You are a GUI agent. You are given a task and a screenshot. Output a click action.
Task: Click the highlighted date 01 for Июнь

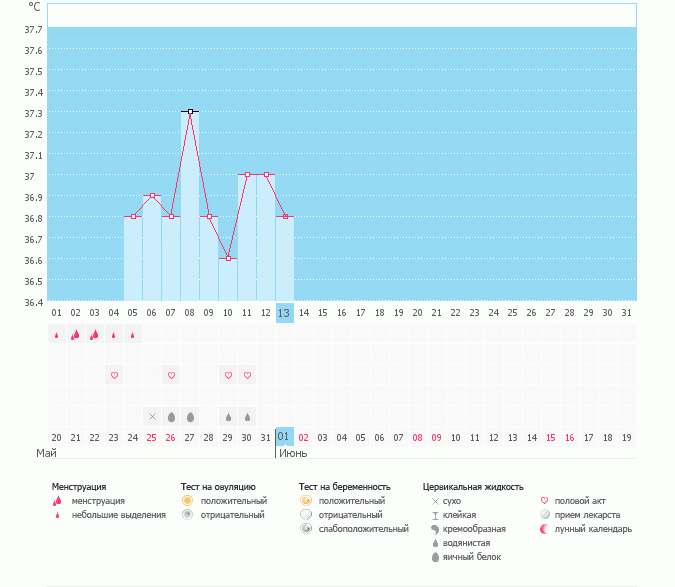coord(284,437)
